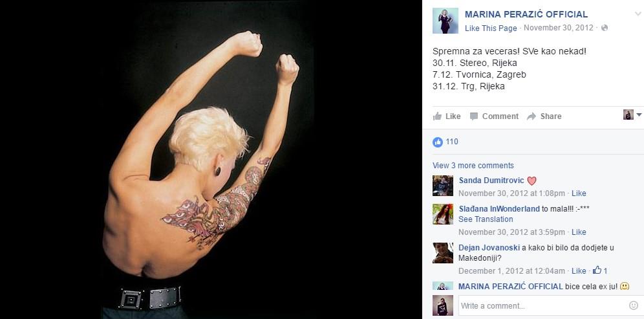Click the blue 110 likes reaction icon
The image size is (644, 319).
(x=438, y=142)
